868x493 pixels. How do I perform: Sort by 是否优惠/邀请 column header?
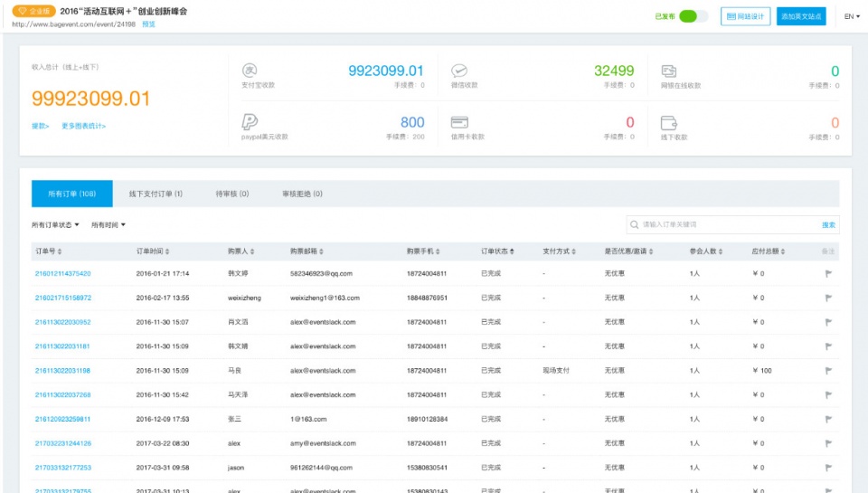pos(628,251)
